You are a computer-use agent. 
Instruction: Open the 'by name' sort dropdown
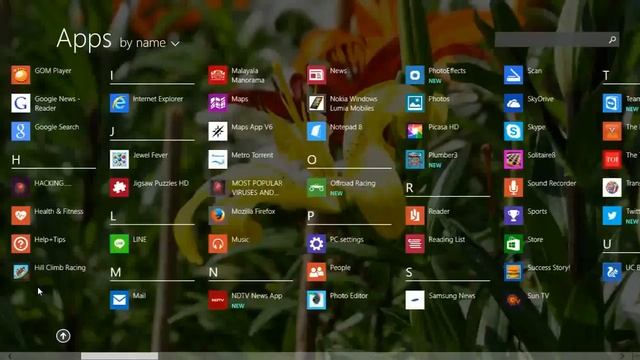[149, 43]
